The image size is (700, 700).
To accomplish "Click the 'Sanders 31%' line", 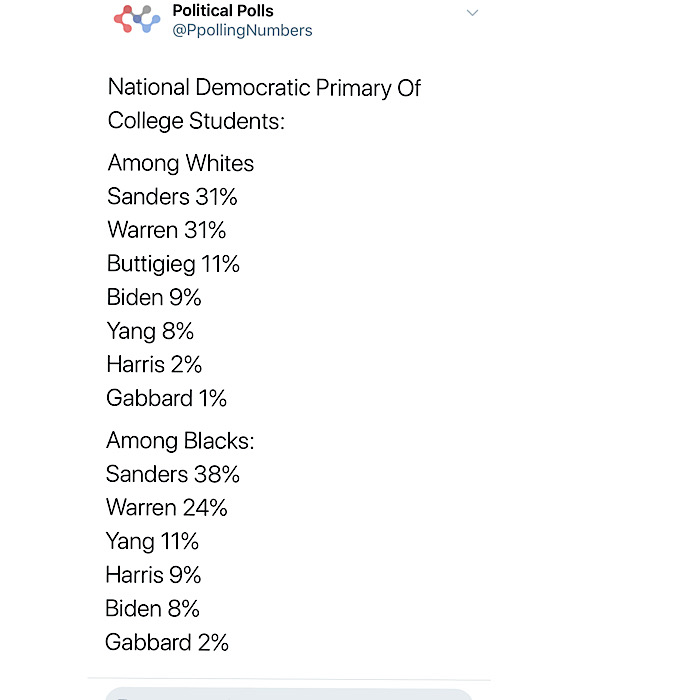I will click(x=172, y=196).
